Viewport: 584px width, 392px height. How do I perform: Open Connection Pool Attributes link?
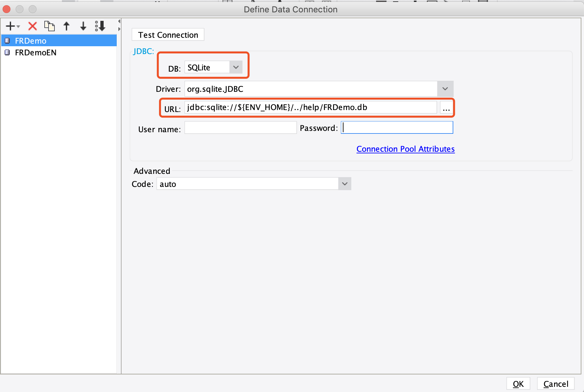(405, 149)
